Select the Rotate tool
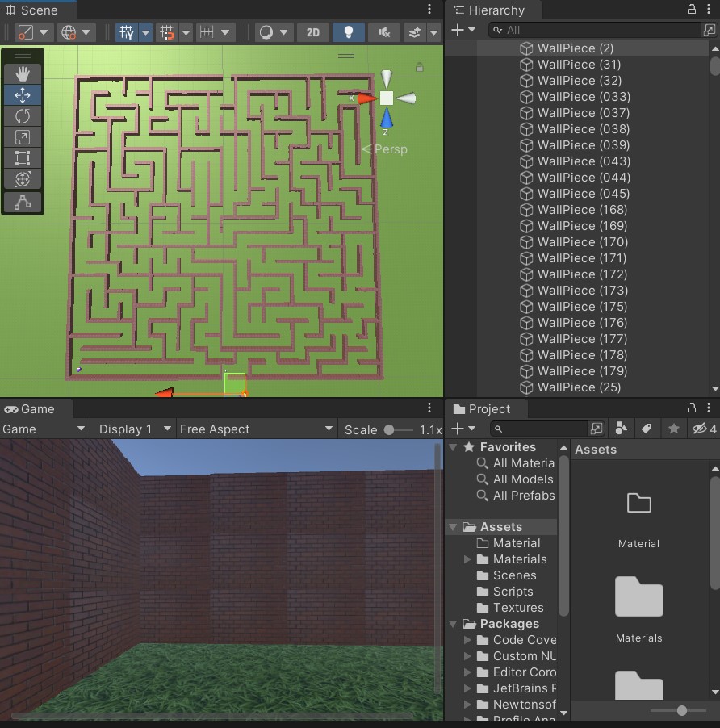Screen dimensions: 720x728 point(23,116)
